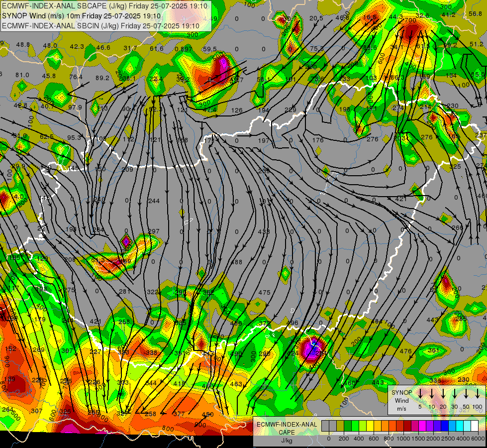Click the SBCIN title line in header
The image size is (487, 448).
click(x=100, y=26)
